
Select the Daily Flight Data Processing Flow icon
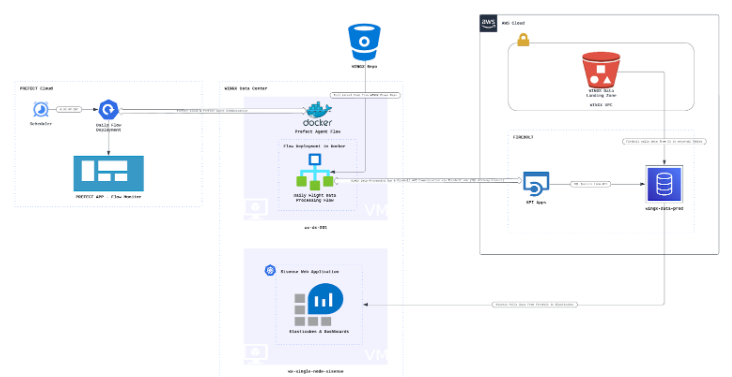[315, 172]
